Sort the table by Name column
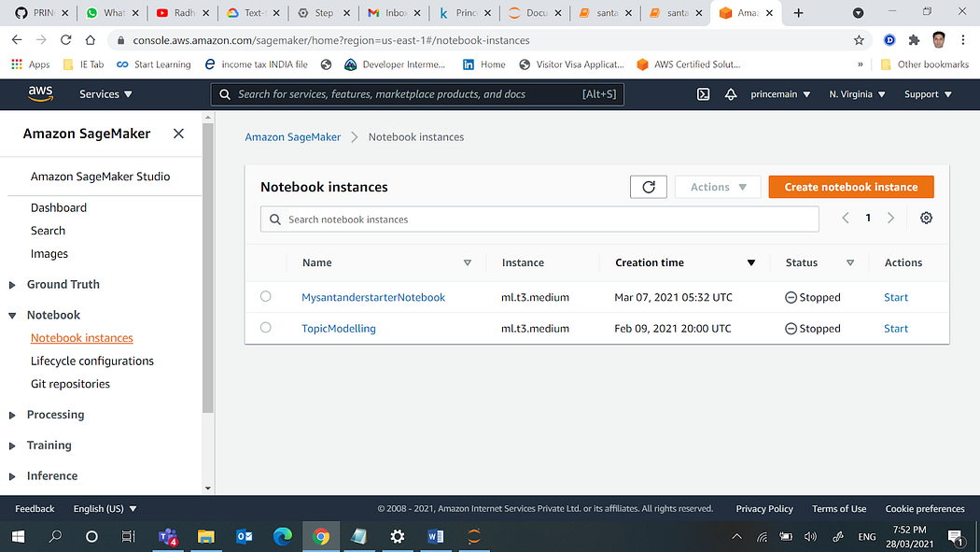980x552 pixels. click(467, 262)
